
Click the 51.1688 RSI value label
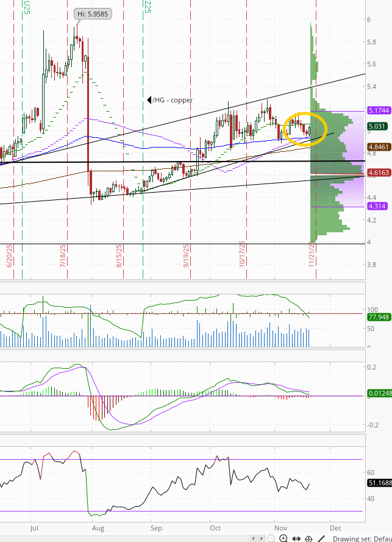(x=380, y=482)
